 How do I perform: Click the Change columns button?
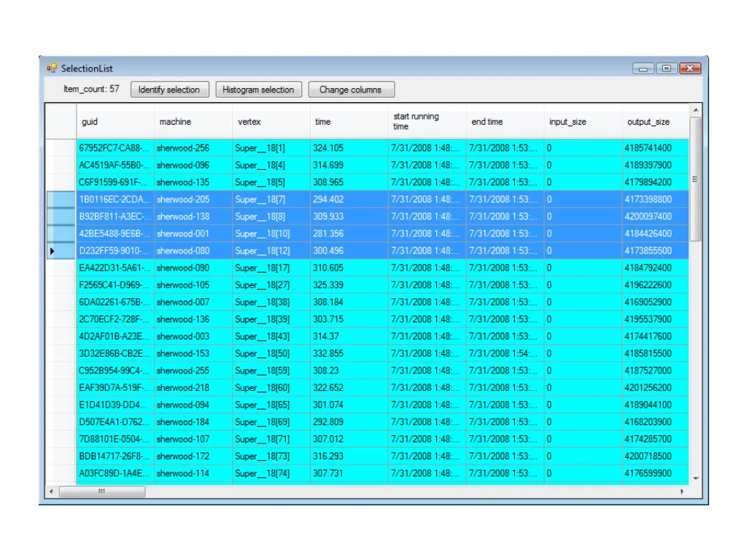click(x=351, y=90)
